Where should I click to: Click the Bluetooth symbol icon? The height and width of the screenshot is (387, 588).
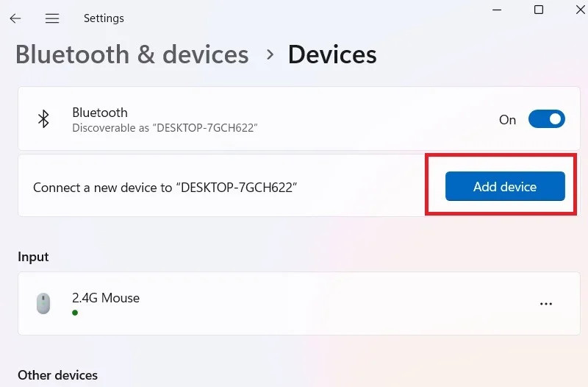(44, 119)
